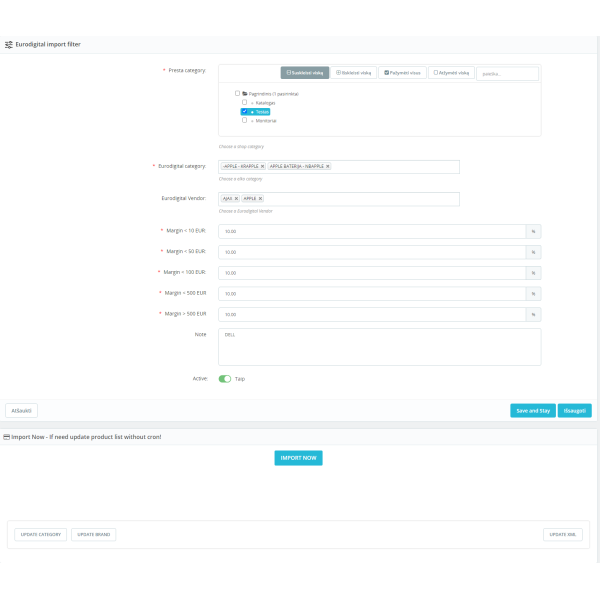Viewport: 600px width, 600px height.
Task: Click the category tree search field
Action: (507, 73)
